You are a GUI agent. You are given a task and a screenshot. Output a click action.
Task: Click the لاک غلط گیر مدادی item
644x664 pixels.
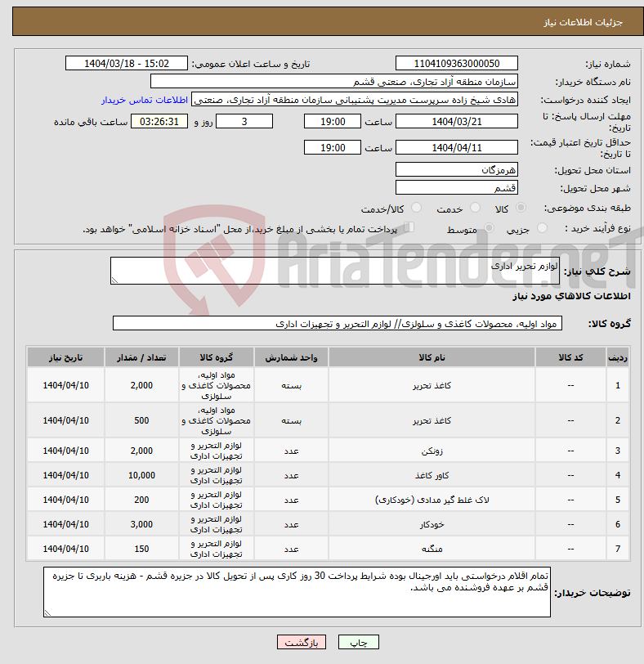point(432,500)
